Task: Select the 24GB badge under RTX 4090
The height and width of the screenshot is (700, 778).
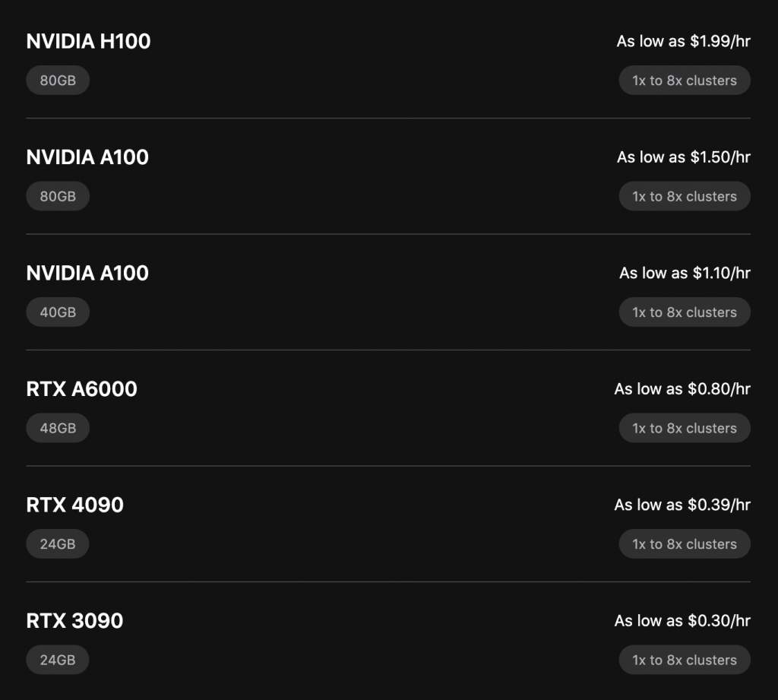Action: (58, 544)
